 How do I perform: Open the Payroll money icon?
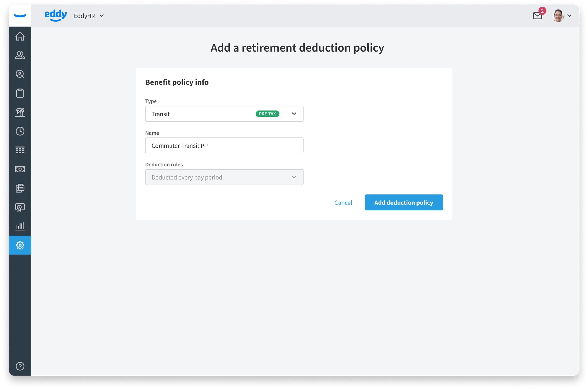point(20,169)
